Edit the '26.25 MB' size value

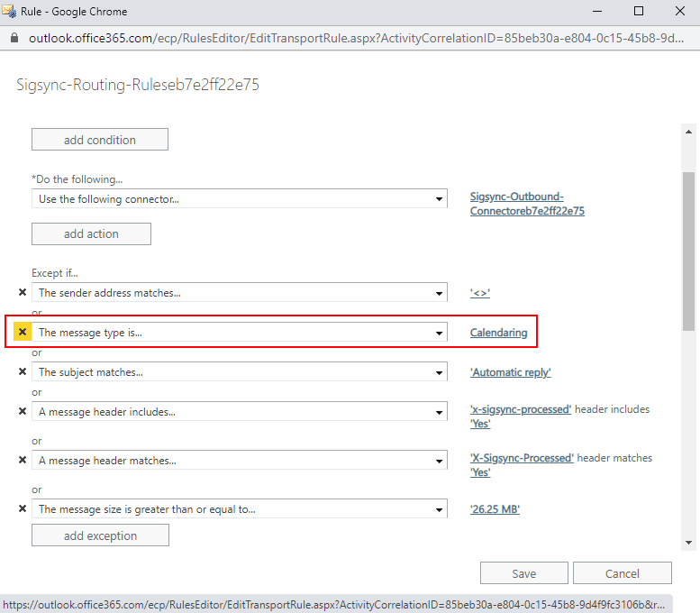click(495, 509)
